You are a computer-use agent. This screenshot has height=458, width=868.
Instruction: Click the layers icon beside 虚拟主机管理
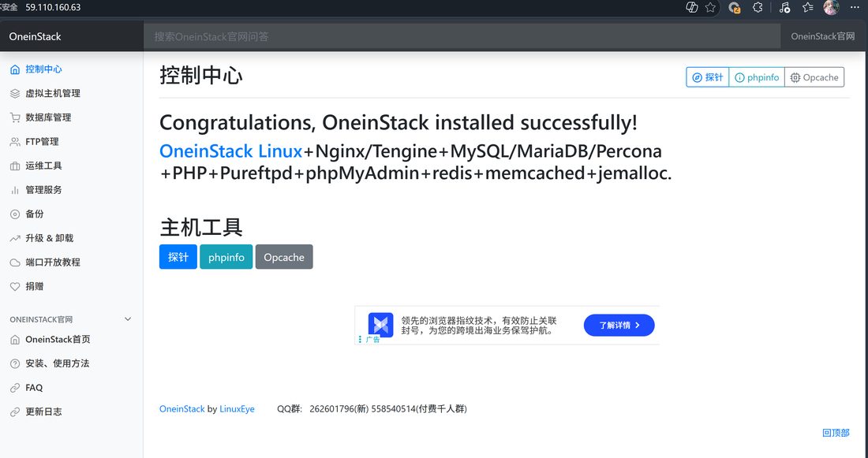coord(15,94)
